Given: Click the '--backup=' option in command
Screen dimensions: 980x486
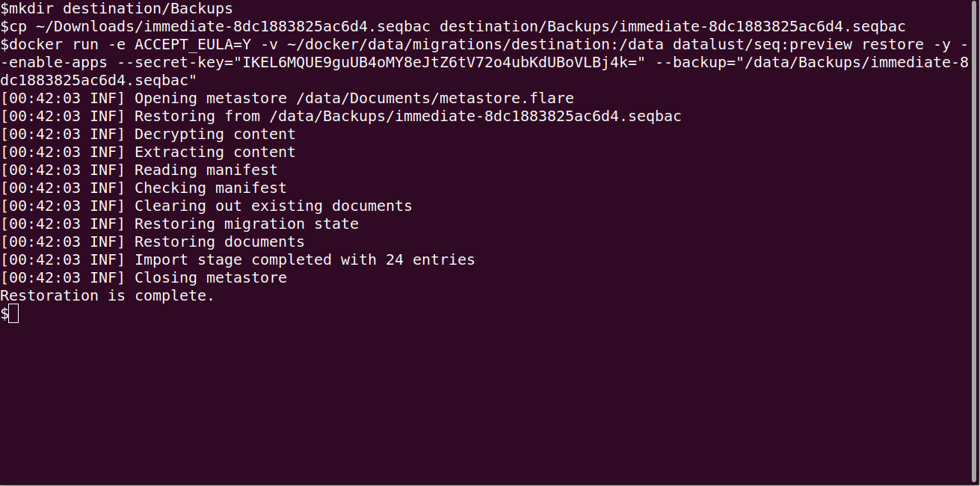Looking at the screenshot, I should click(696, 63).
